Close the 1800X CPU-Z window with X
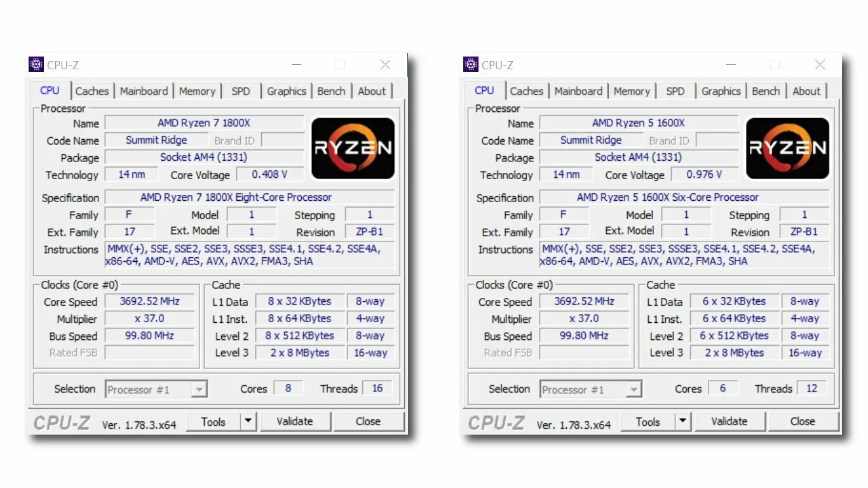Image resolution: width=868 pixels, height=488 pixels. pos(385,65)
